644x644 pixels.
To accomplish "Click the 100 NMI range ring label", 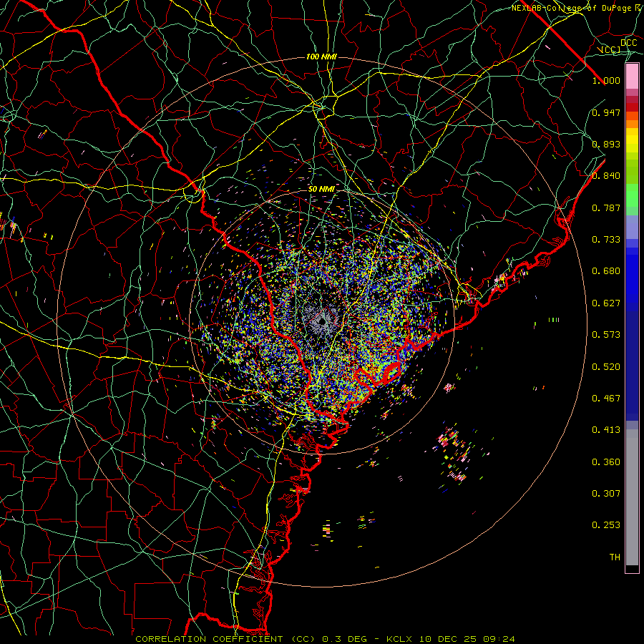I will click(x=321, y=57).
